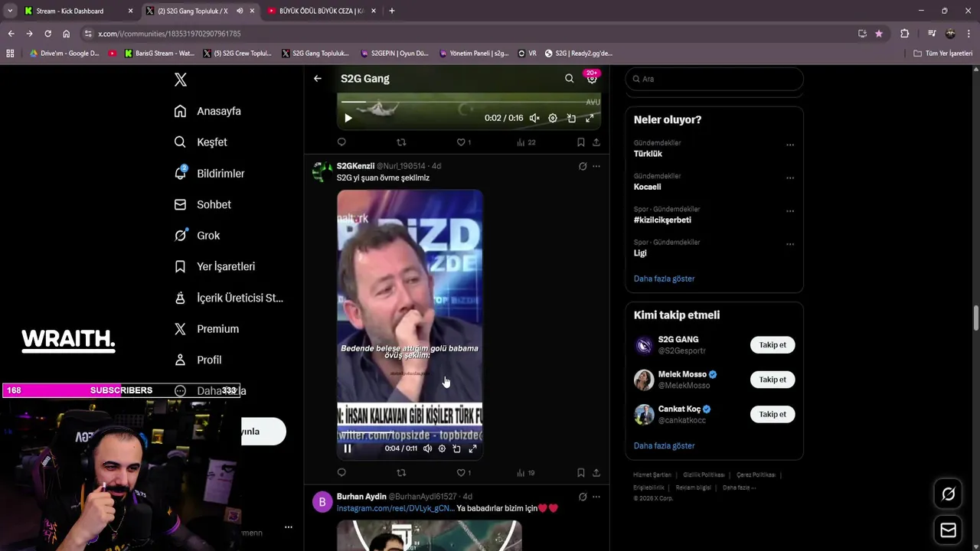Toggle picture-in-picture on S2GKenzii video

[457, 448]
